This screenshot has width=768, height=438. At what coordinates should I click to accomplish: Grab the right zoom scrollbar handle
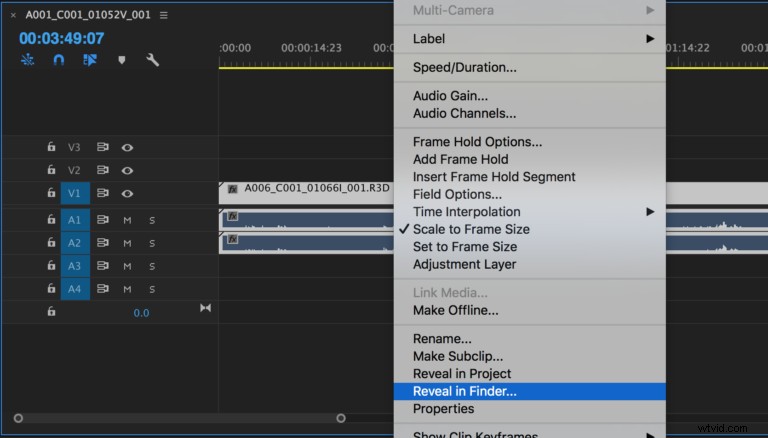pyautogui.click(x=341, y=418)
